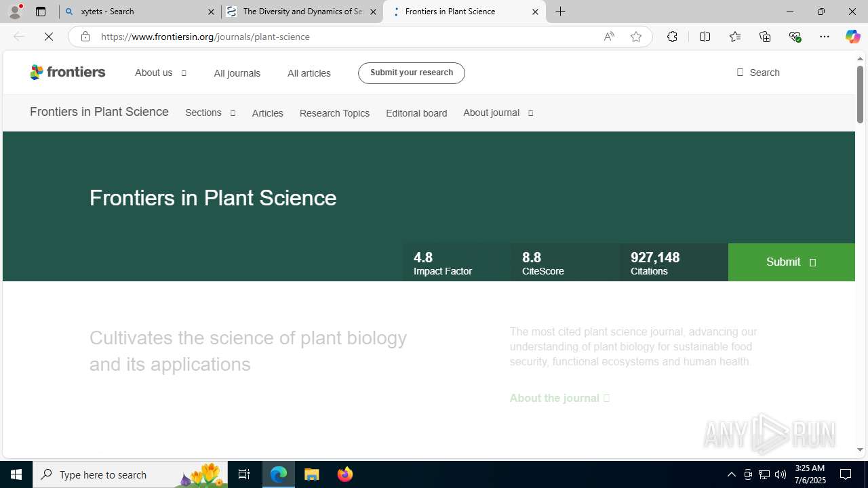Image resolution: width=868 pixels, height=488 pixels.
Task: Close the 'Diversity and Dynamics' tab
Action: (373, 12)
